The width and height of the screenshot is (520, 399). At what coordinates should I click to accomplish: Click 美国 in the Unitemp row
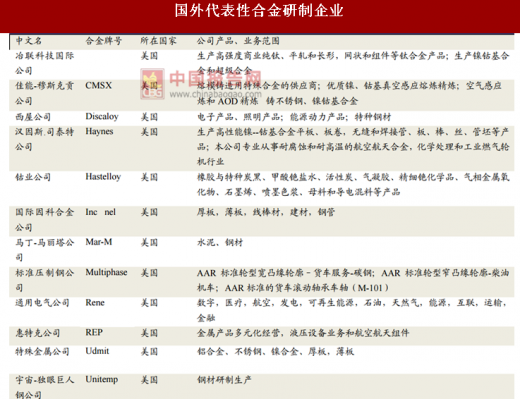(x=149, y=380)
